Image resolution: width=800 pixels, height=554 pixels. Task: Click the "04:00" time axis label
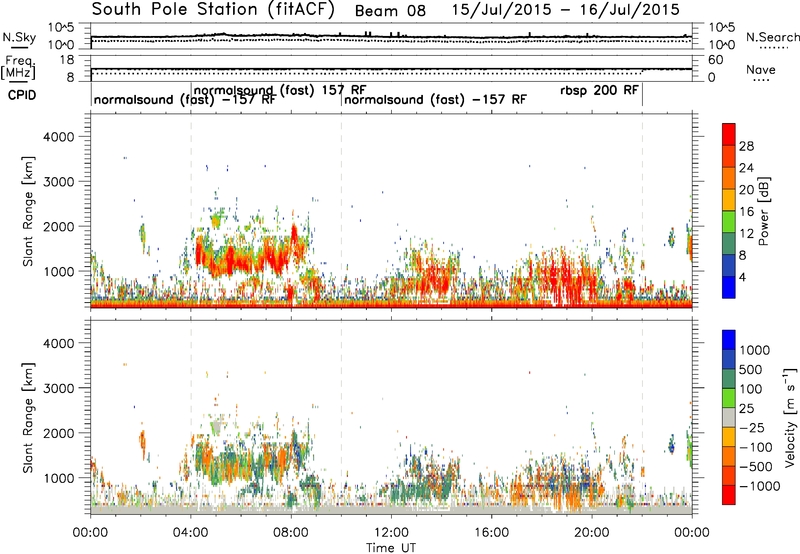[191, 533]
